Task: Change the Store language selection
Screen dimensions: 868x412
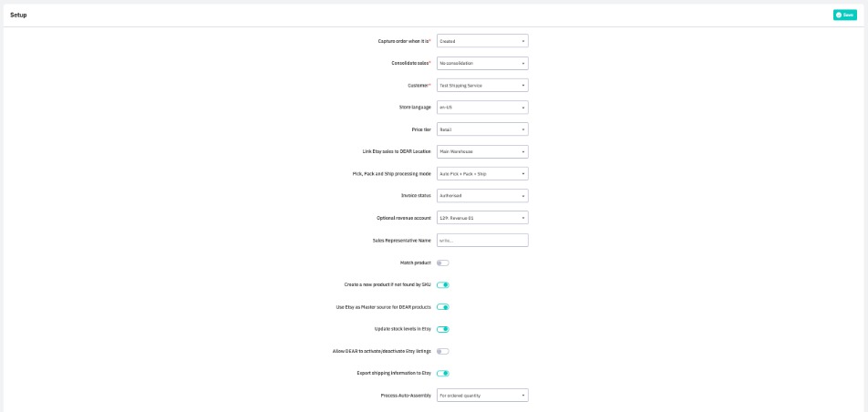Action: tap(482, 107)
